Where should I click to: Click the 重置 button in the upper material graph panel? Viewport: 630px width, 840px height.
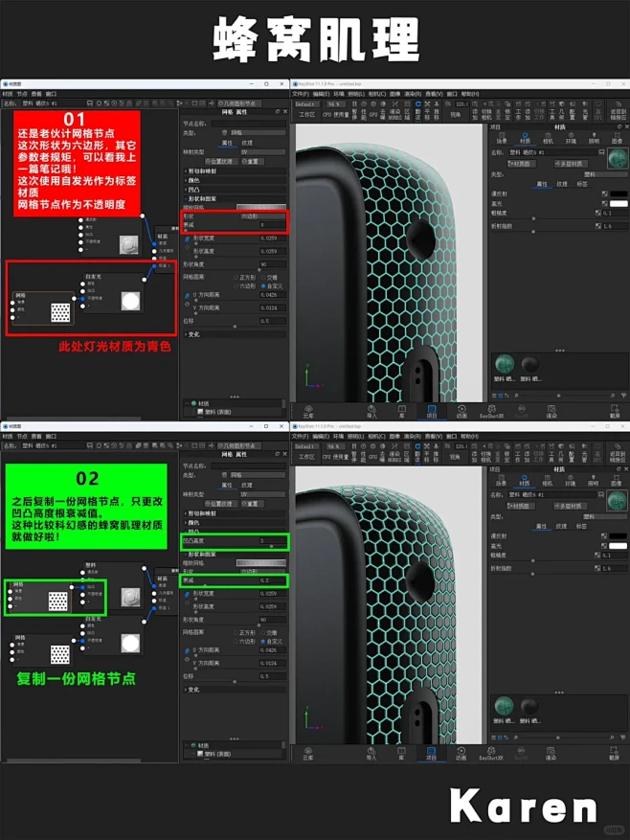coord(253,161)
